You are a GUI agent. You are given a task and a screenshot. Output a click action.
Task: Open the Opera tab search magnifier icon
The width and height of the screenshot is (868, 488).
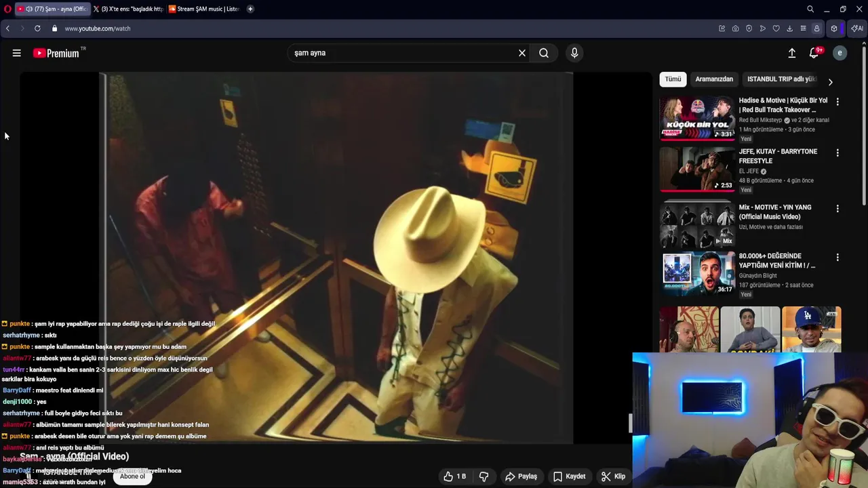point(810,9)
